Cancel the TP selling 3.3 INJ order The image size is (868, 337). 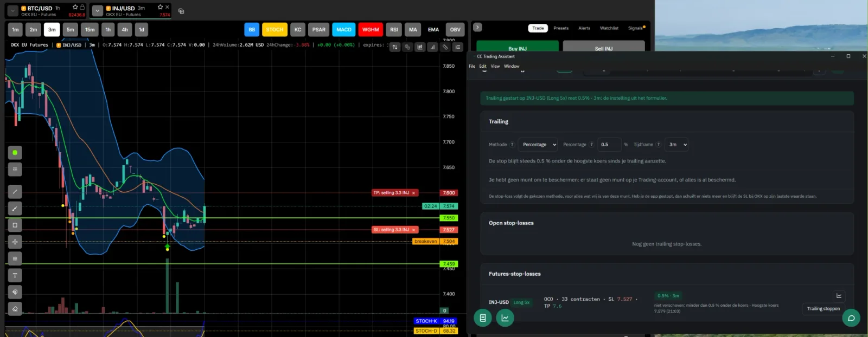tap(414, 193)
